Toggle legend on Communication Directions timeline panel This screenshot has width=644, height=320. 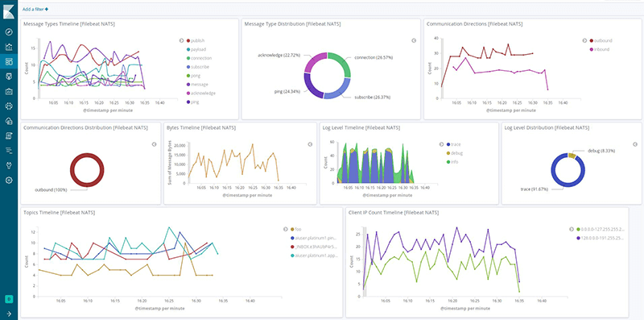[x=585, y=41]
